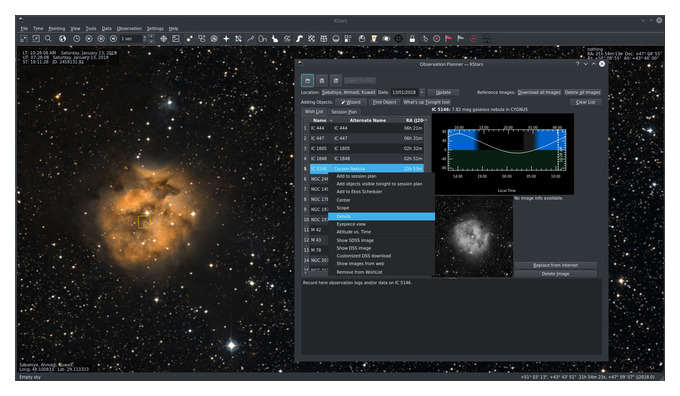Toggle constellation names icon
680x396 pixels.
click(x=262, y=39)
